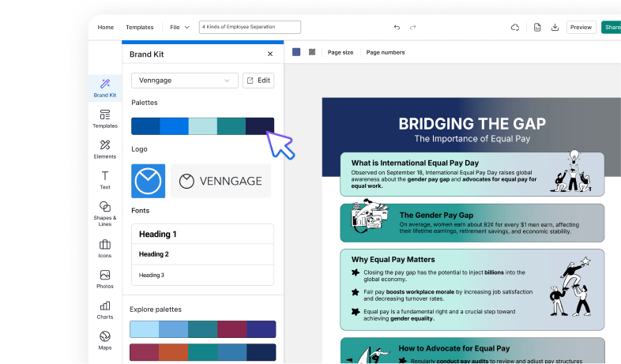Click the cloud save status icon
The height and width of the screenshot is (364, 621).
515,28
